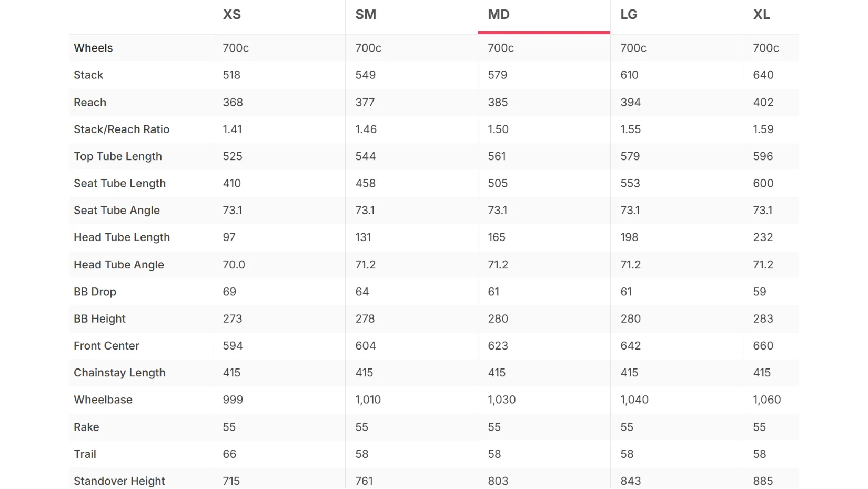Click the XS head tube angle 70.0

(x=234, y=265)
